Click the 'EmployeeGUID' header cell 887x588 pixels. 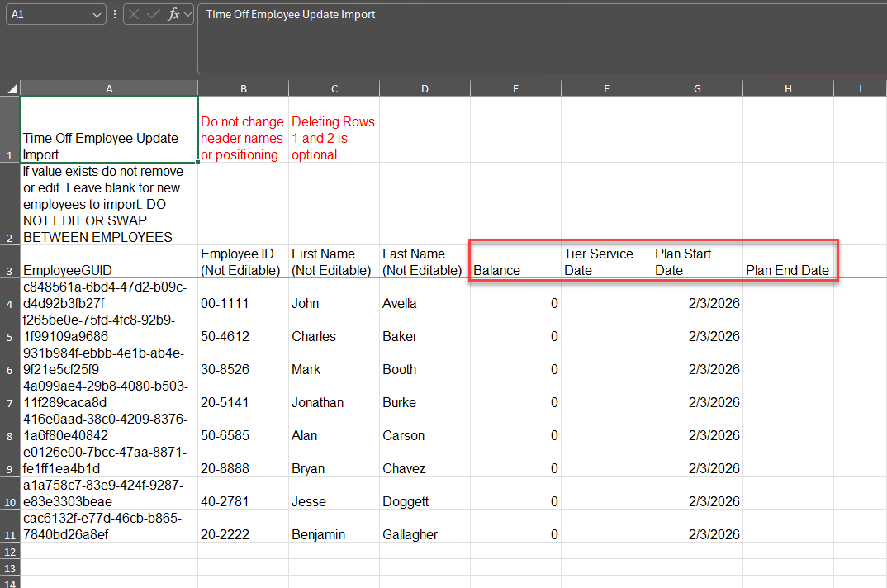coord(109,262)
